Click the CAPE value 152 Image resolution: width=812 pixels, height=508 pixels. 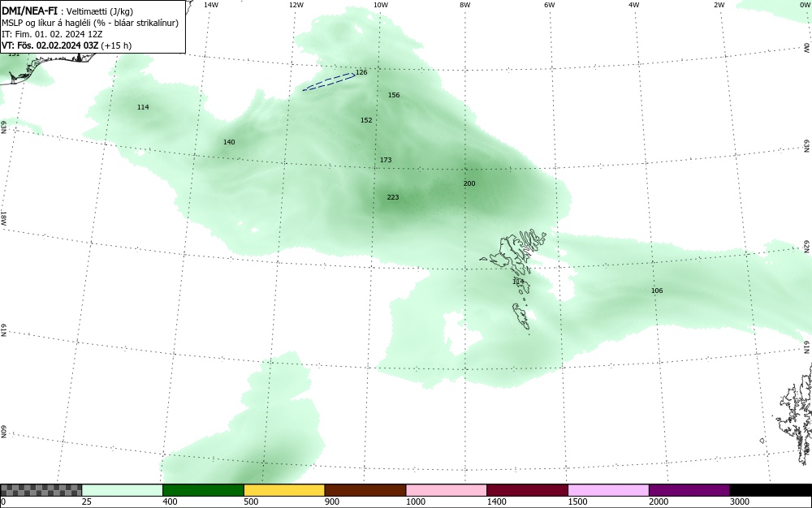pyautogui.click(x=366, y=120)
